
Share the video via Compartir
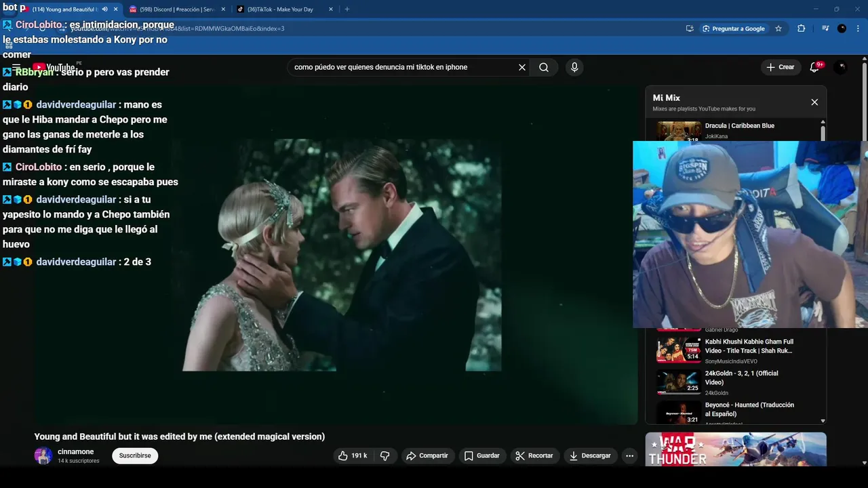pos(427,455)
